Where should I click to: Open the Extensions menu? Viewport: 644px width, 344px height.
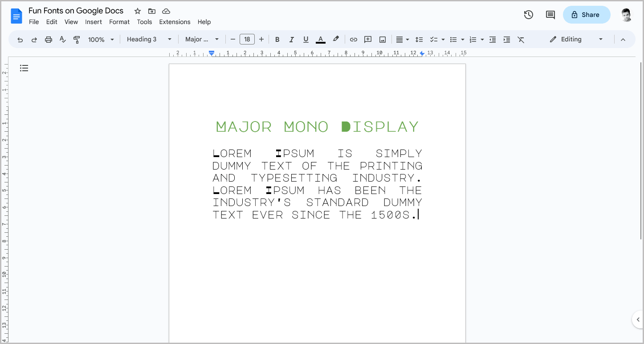click(174, 22)
